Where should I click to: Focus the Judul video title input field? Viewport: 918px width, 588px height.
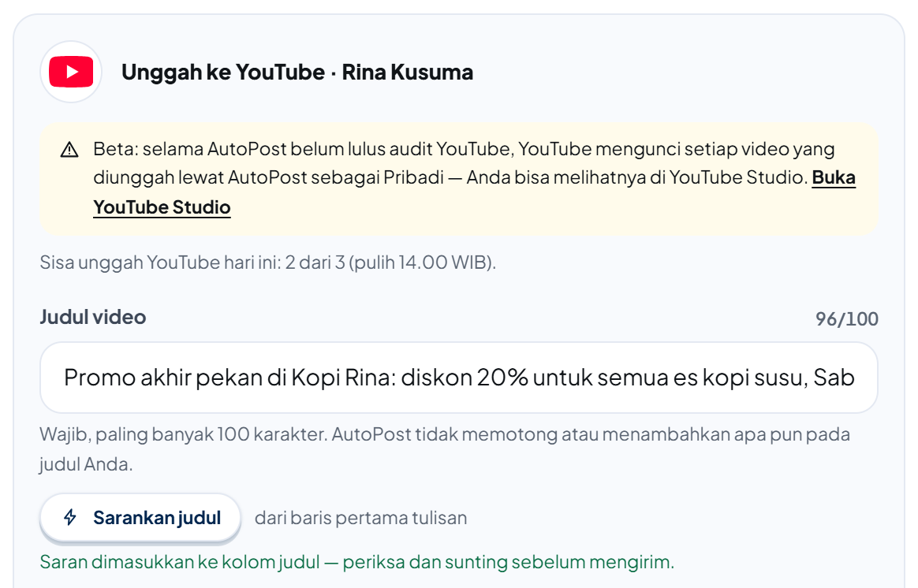459,378
